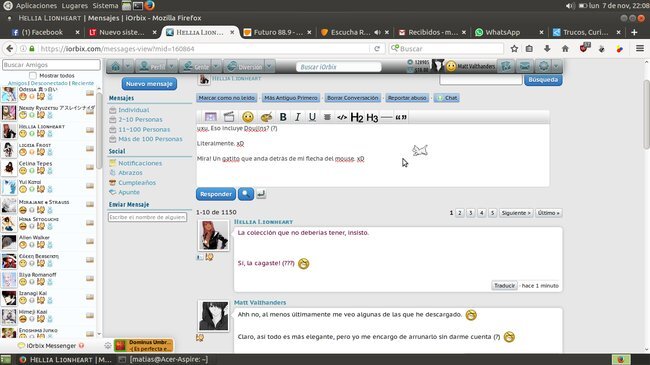Open the Diversión dropdown arrow
650x365 pixels.
pos(269,66)
